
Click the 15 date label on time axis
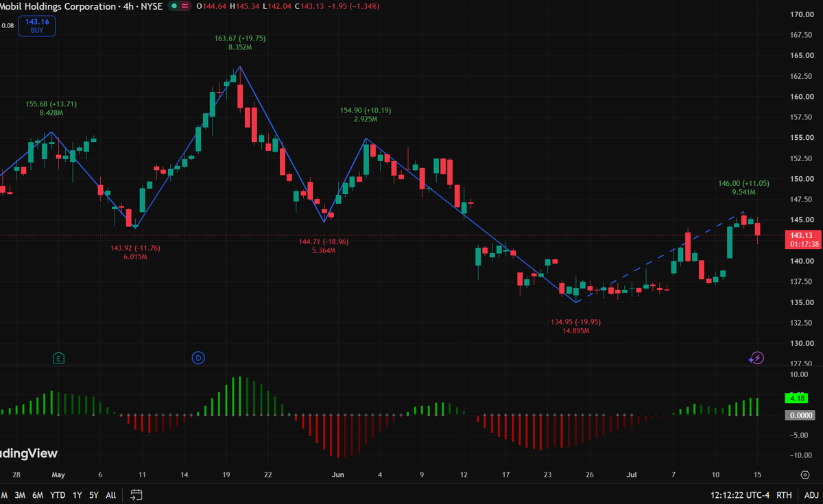pyautogui.click(x=758, y=475)
